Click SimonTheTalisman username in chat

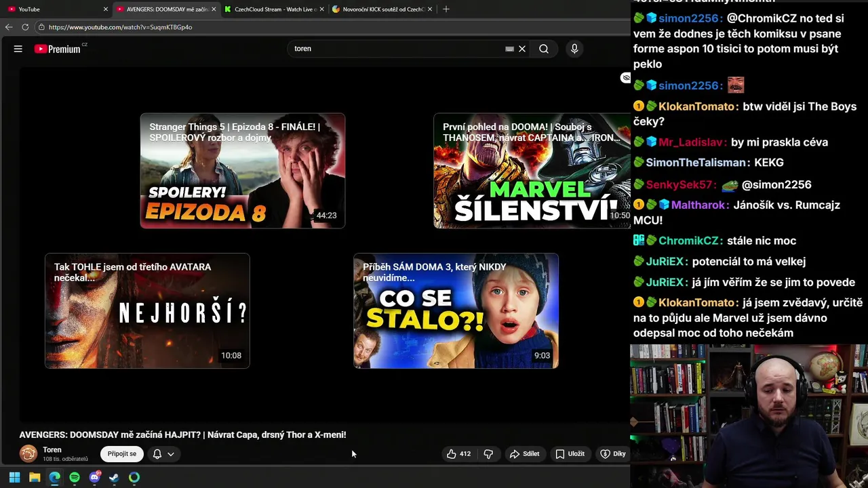tap(696, 163)
